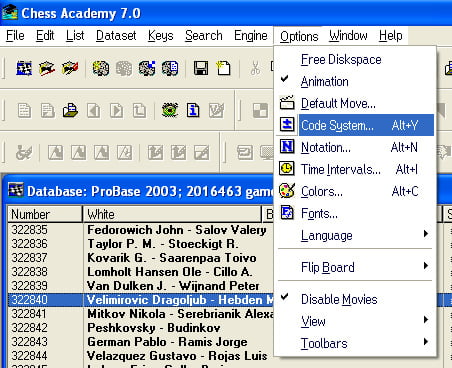Screen dimensions: 452x368
Task: Save using the floppy disk icon
Action: 201,68
